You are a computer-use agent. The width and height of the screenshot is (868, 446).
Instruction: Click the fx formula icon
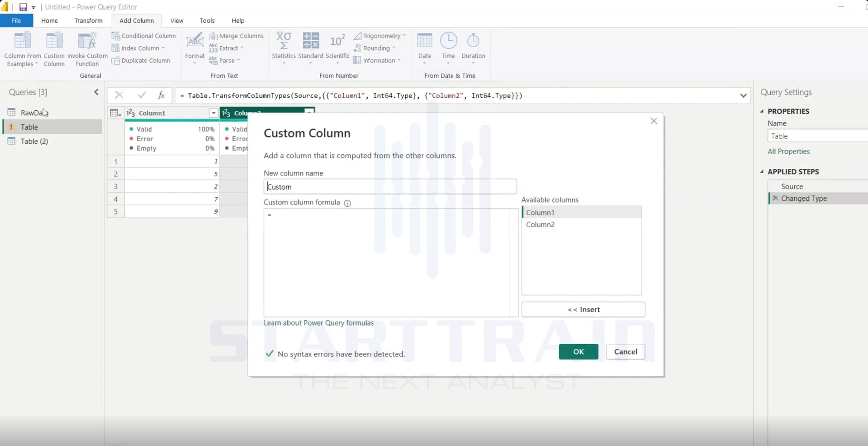[161, 95]
